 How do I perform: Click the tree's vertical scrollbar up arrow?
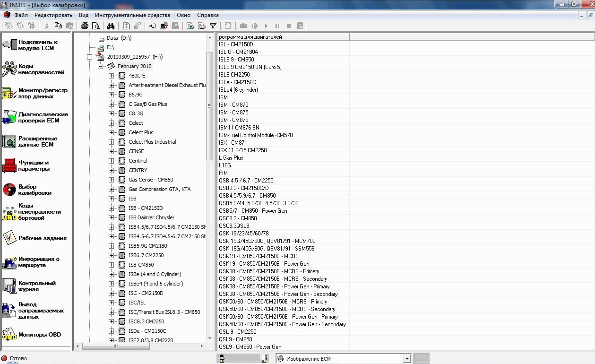210,37
